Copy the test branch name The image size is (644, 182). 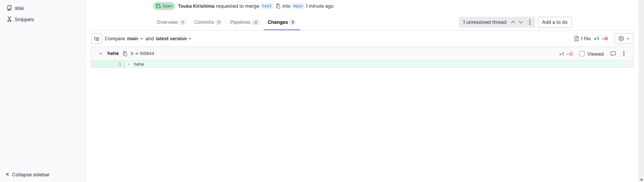(278, 6)
